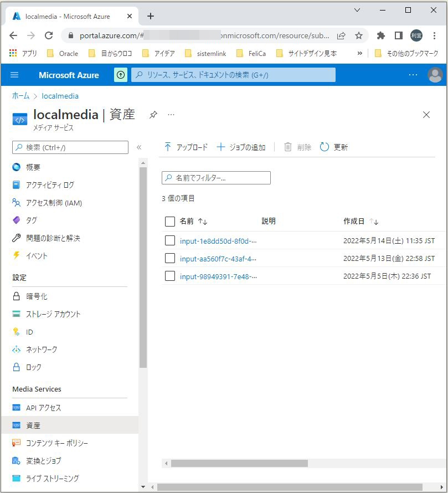This screenshot has width=448, height=493.
Task: Open 概要 in the sidebar
Action: [x=33, y=167]
